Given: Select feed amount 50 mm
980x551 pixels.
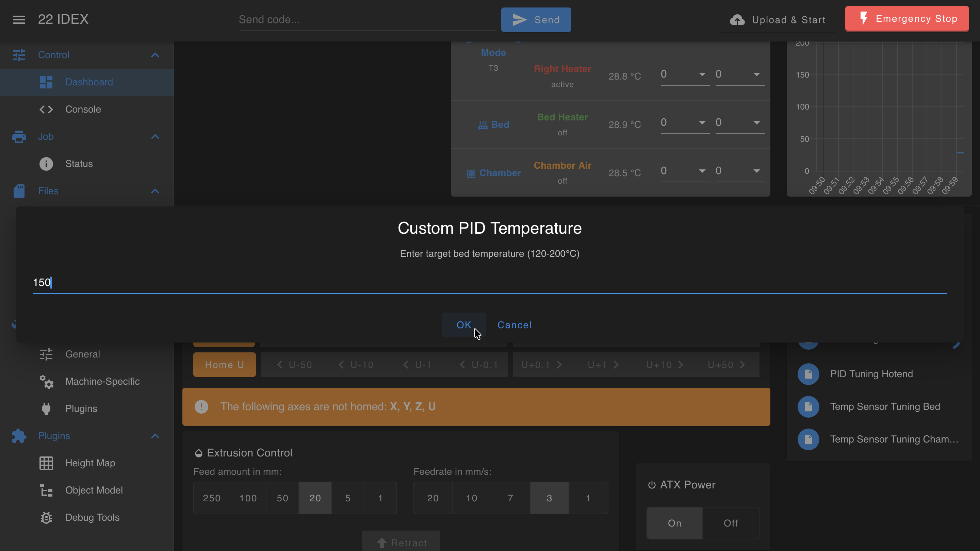Looking at the screenshot, I should coord(282,498).
